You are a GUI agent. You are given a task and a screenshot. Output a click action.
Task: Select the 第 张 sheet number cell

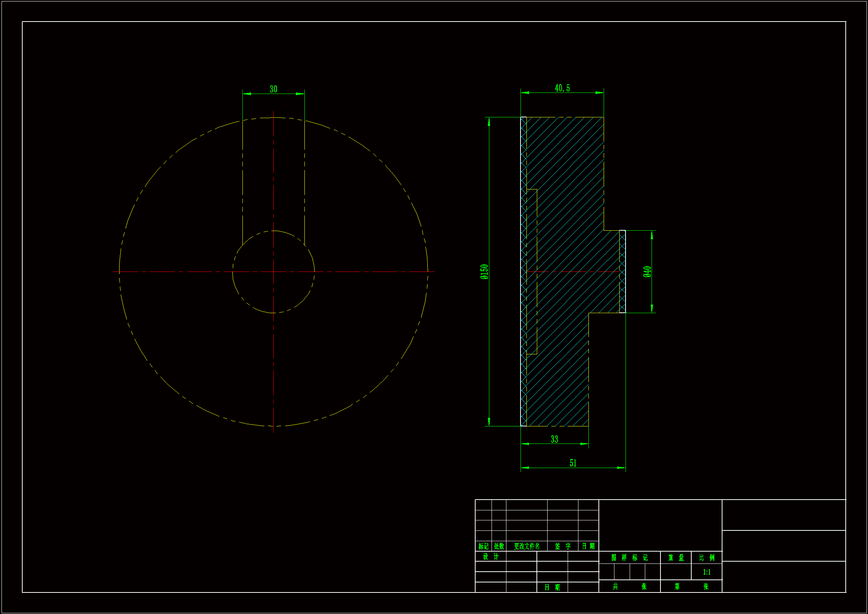691,587
